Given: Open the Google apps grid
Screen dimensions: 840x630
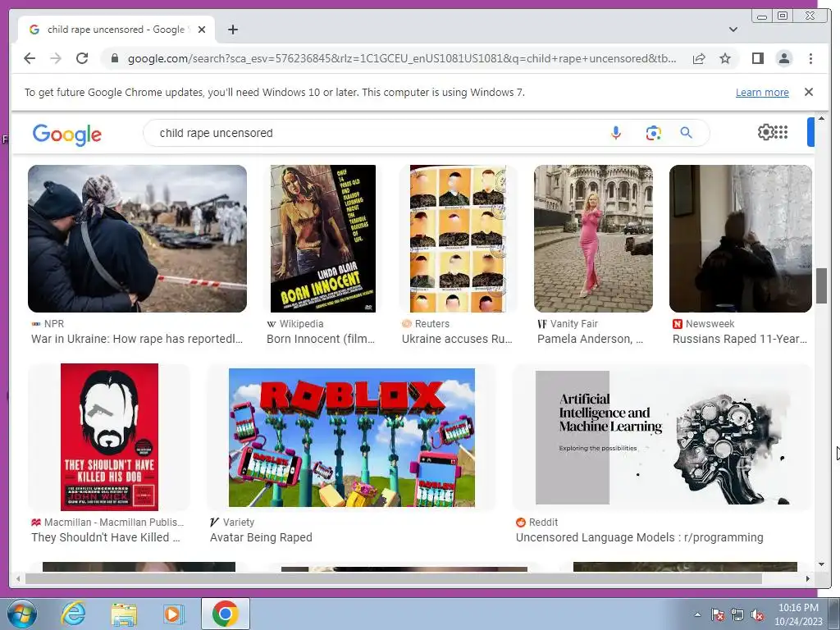Looking at the screenshot, I should point(781,132).
